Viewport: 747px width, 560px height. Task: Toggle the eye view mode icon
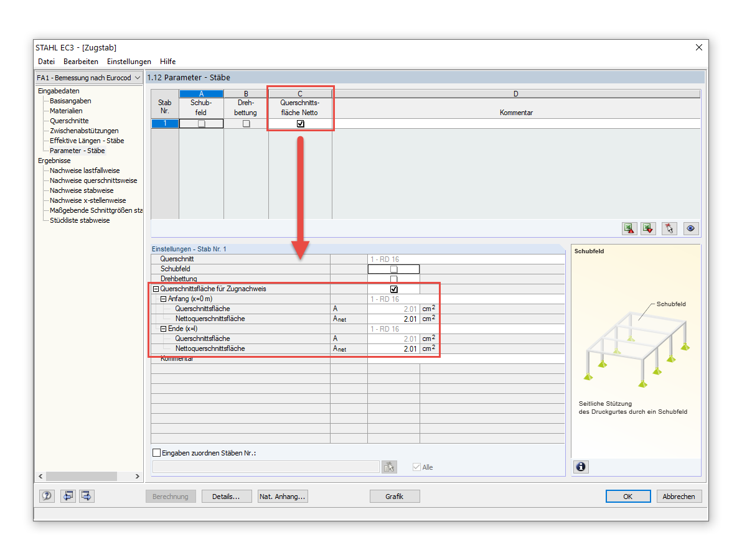click(x=690, y=228)
